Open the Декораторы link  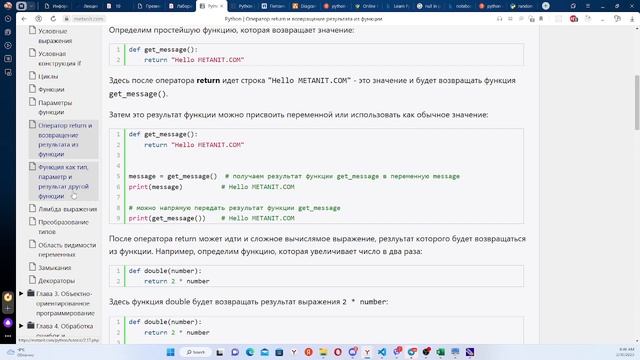[x=56, y=281]
